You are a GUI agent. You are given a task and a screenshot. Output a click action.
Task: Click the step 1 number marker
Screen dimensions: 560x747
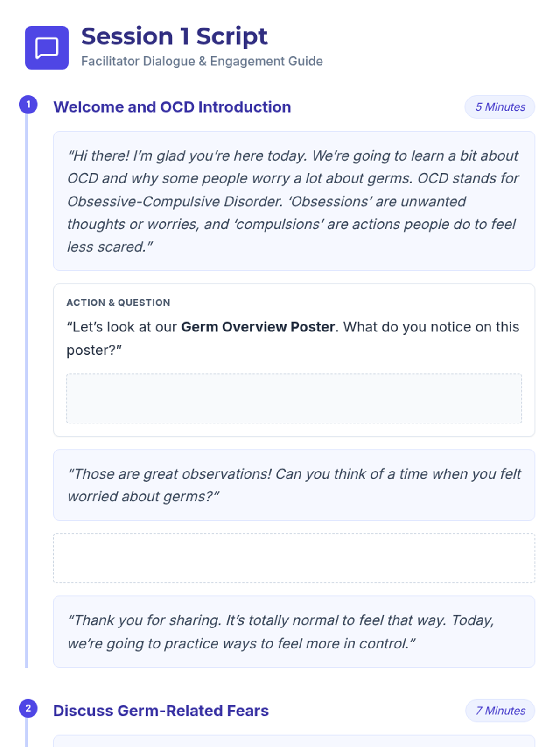[28, 105]
